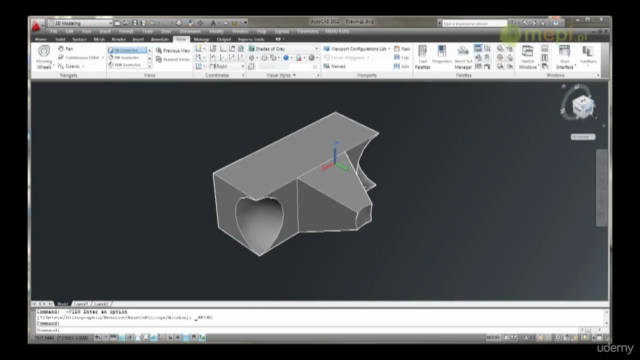
Task: Open the Properties palette
Action: (x=442, y=55)
